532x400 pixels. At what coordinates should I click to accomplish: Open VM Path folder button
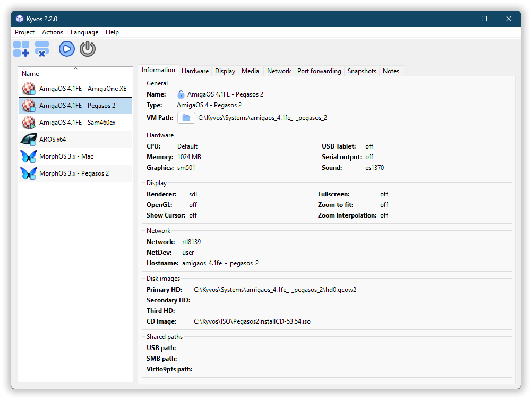click(186, 118)
